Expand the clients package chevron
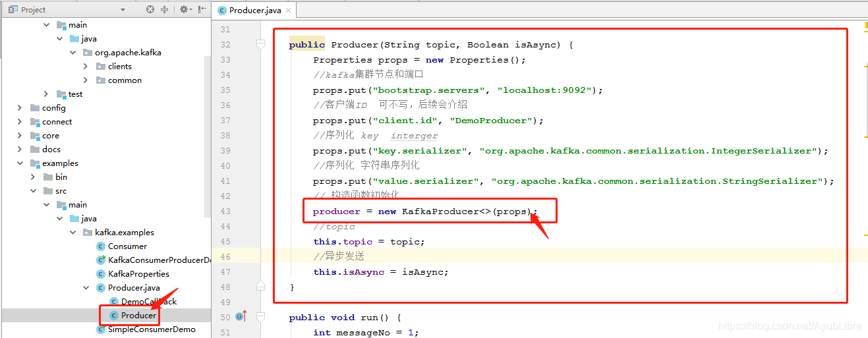 [x=87, y=67]
